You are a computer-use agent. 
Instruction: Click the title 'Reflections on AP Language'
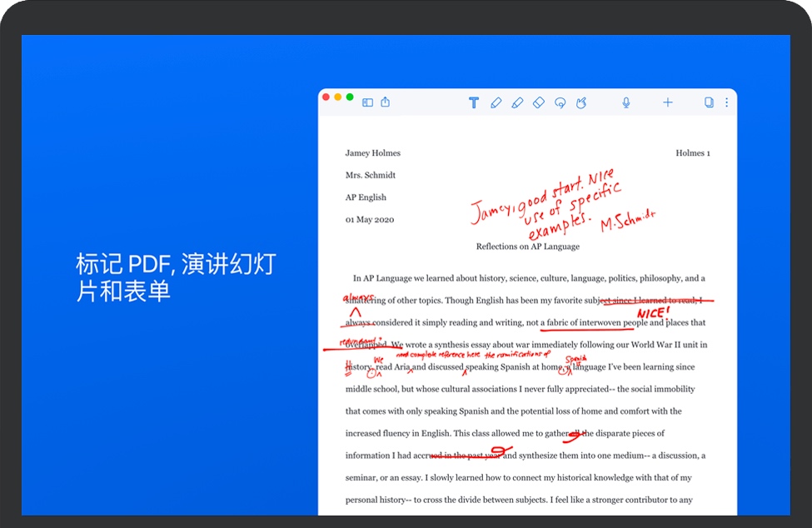[527, 247]
